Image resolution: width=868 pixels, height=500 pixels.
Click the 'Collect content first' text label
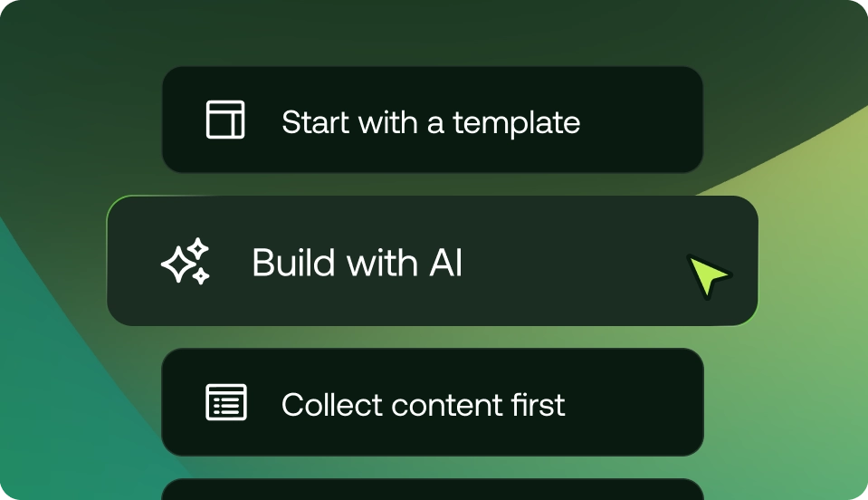(x=423, y=404)
